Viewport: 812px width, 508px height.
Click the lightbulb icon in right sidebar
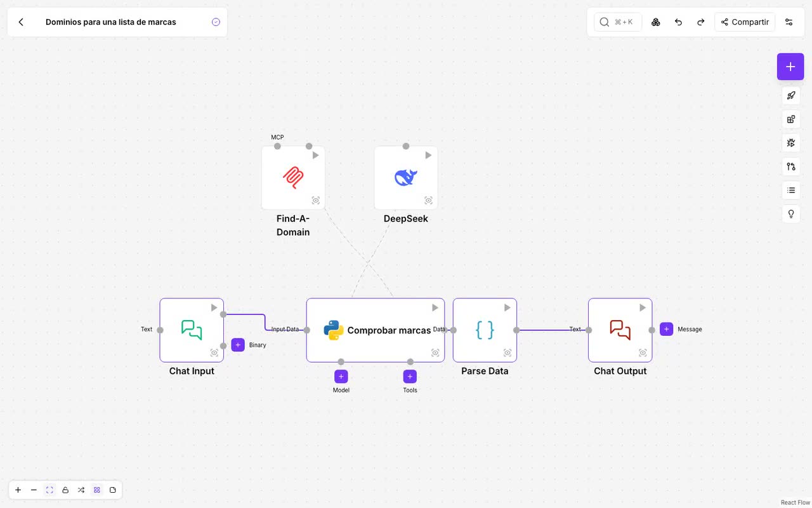(791, 214)
